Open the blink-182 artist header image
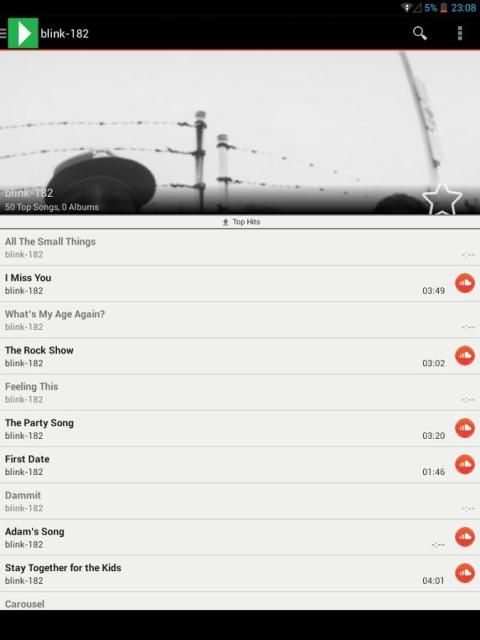Image resolution: width=480 pixels, height=640 pixels. pyautogui.click(x=240, y=132)
